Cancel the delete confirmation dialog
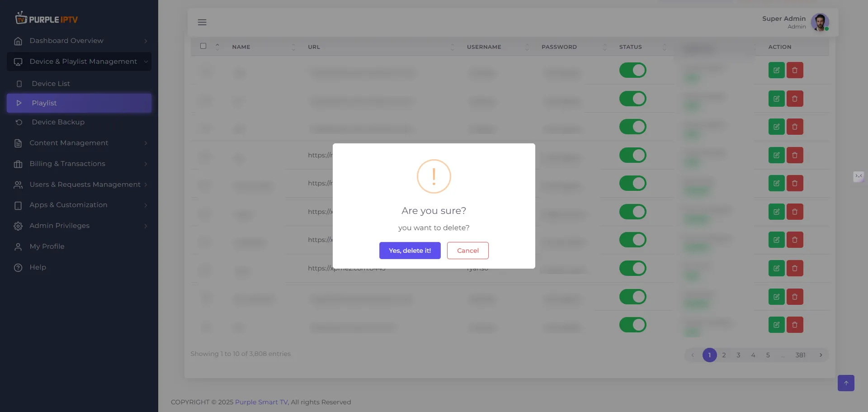Viewport: 868px width, 412px height. (x=467, y=251)
